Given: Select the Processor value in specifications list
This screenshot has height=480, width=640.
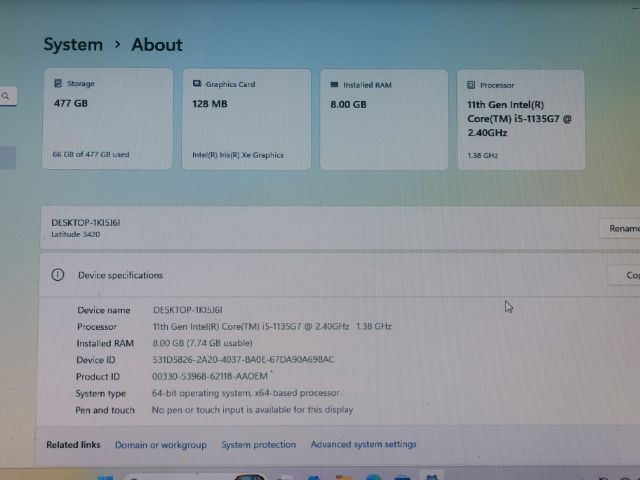Looking at the screenshot, I should coord(272,327).
